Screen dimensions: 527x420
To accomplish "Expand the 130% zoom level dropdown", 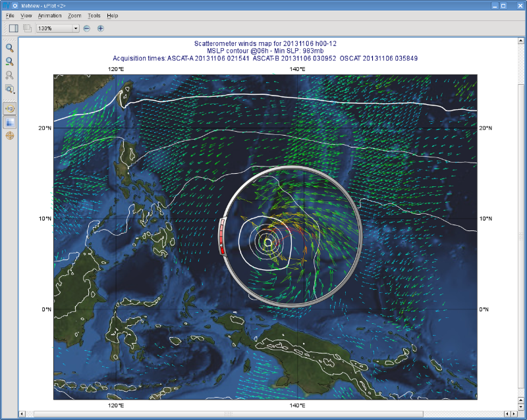I will 76,28.
